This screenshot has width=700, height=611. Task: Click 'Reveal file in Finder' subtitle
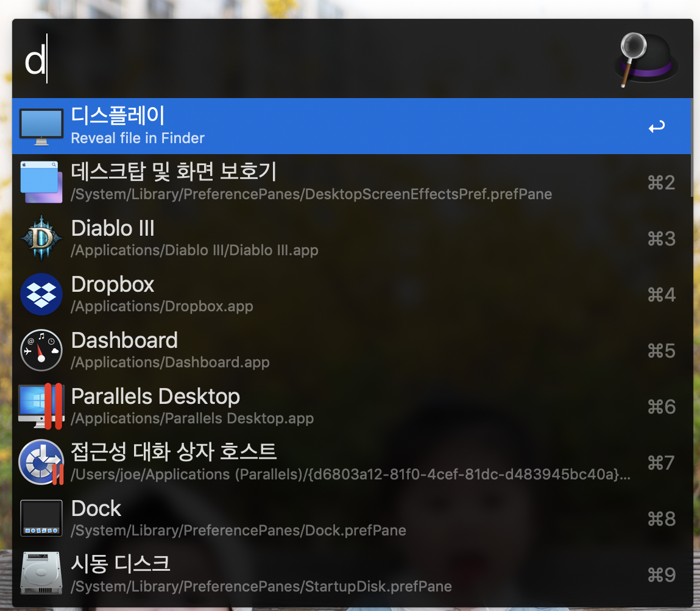click(x=138, y=138)
